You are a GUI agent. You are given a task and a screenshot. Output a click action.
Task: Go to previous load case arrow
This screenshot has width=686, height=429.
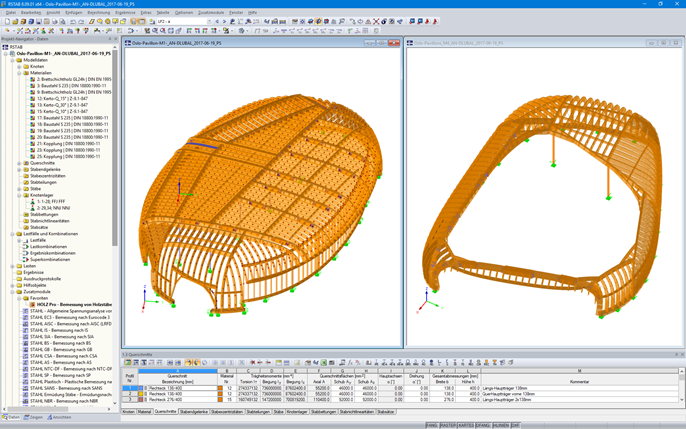[x=217, y=21]
